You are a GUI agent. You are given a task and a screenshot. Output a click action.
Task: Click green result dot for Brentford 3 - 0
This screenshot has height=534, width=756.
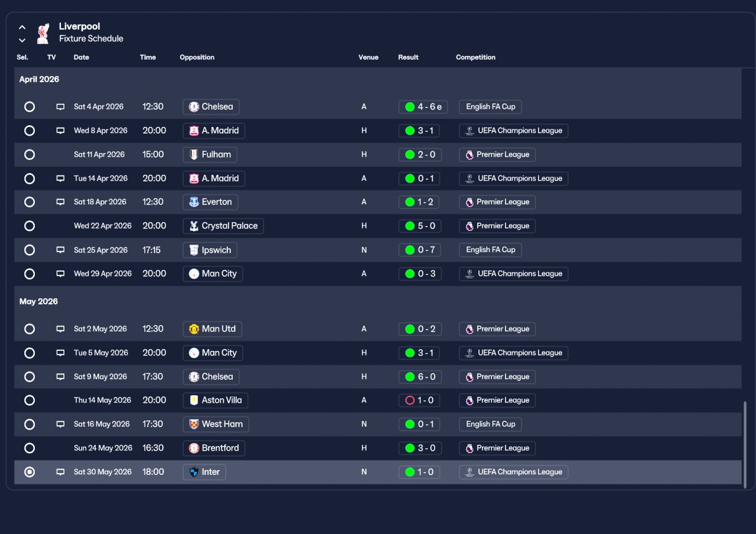[410, 448]
